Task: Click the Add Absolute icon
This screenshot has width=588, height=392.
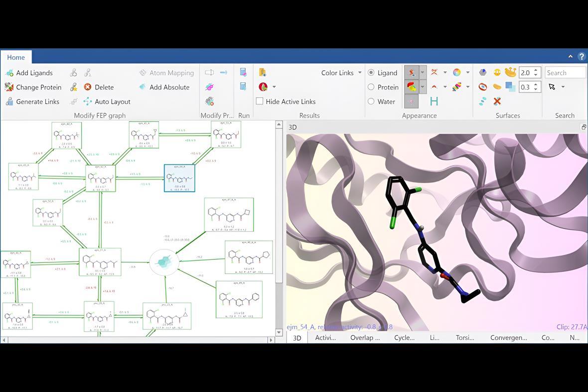Action: pyautogui.click(x=143, y=87)
